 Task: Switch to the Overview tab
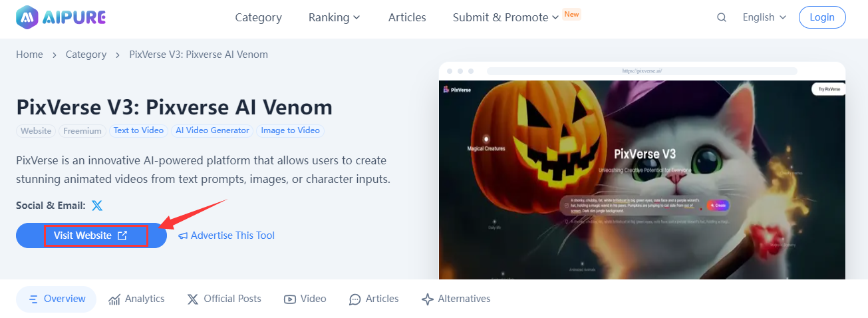click(57, 299)
